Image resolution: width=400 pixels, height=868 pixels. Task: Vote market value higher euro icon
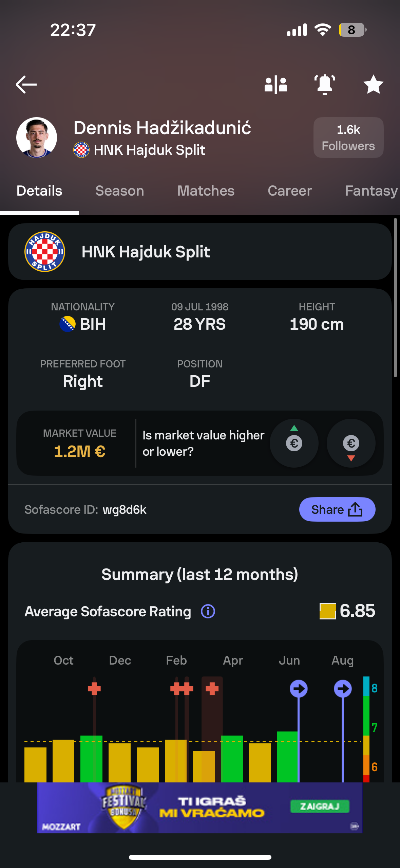(x=294, y=443)
